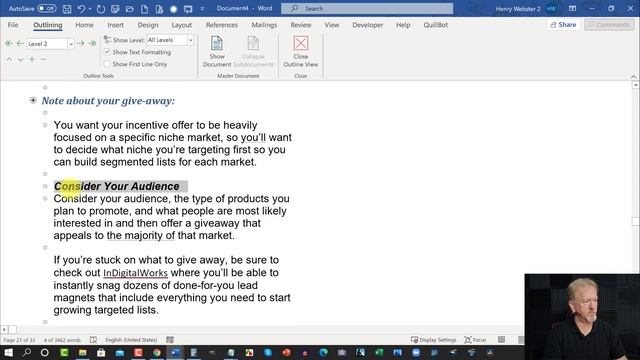Click the Promote left arrow
This screenshot has height=360, width=640.
[20, 43]
